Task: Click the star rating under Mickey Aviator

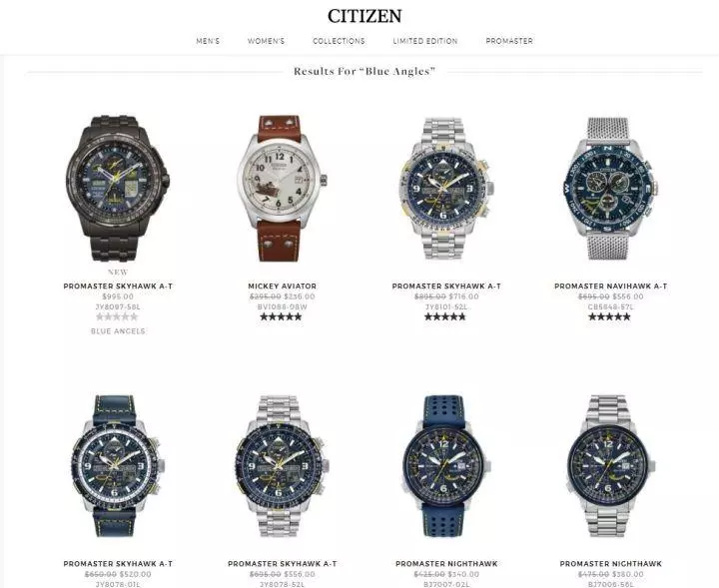Action: [x=281, y=316]
